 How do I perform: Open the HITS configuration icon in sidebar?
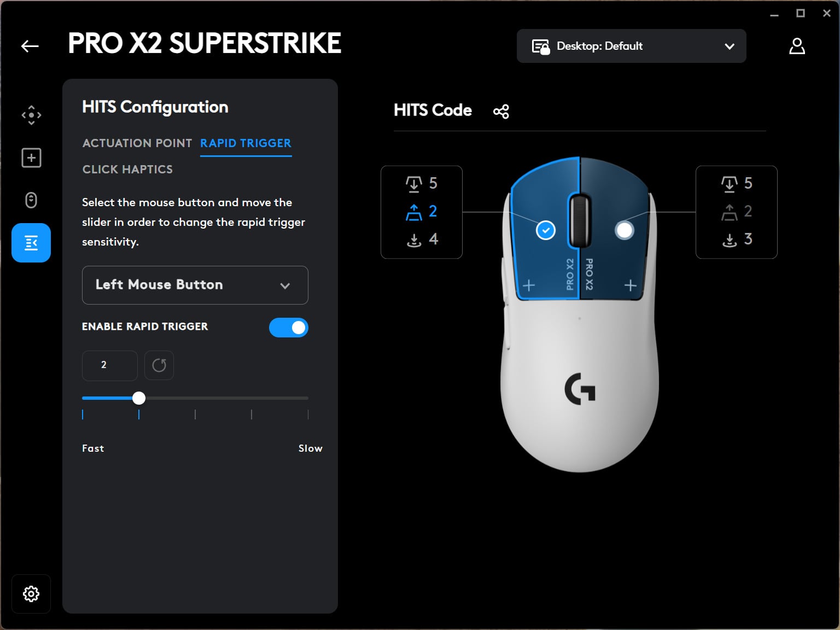click(x=31, y=242)
